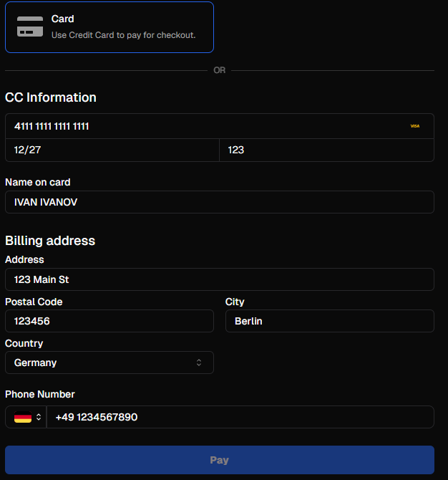The image size is (448, 480).
Task: Focus the phone number field +49 1234567890
Action: point(240,417)
